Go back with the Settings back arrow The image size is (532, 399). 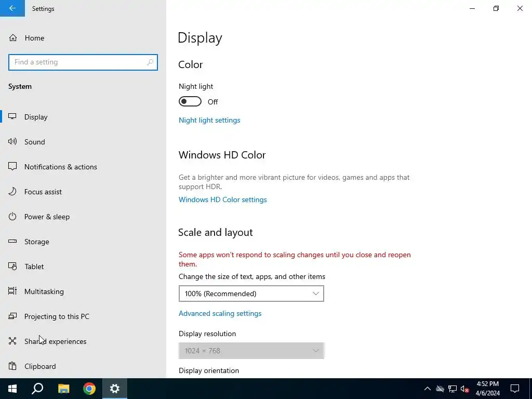point(12,8)
